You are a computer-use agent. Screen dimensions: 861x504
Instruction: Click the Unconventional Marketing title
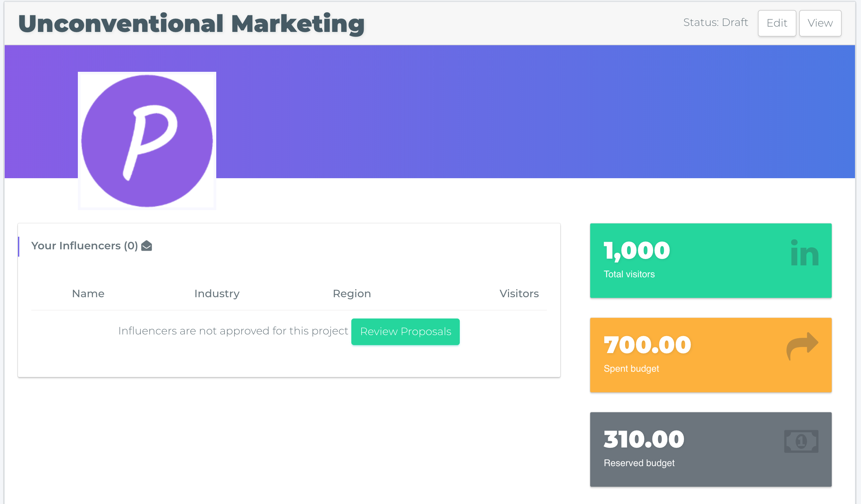191,24
